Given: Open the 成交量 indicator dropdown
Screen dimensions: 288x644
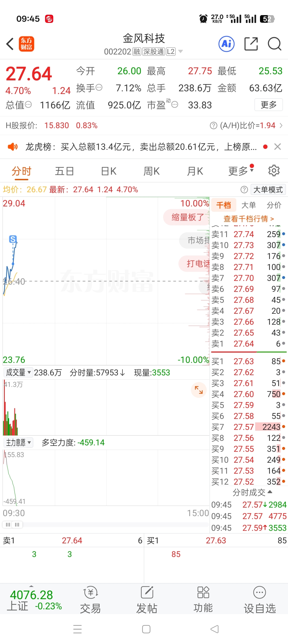Looking at the screenshot, I should 18,372.
